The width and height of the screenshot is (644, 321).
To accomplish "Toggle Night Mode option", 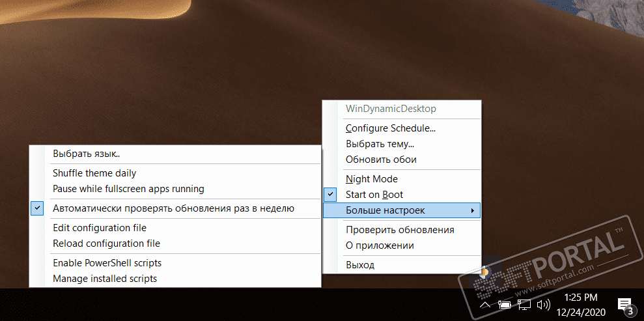I will (402, 179).
